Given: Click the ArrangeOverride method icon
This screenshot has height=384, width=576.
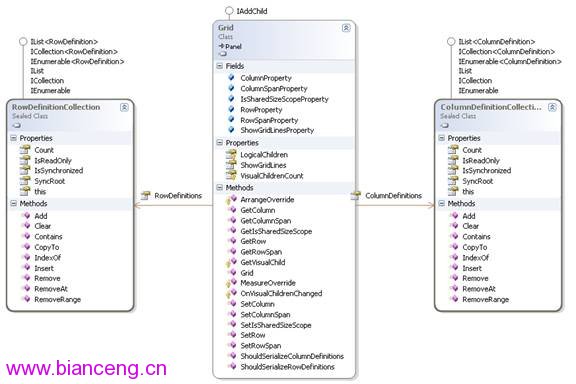Looking at the screenshot, I should tap(231, 200).
